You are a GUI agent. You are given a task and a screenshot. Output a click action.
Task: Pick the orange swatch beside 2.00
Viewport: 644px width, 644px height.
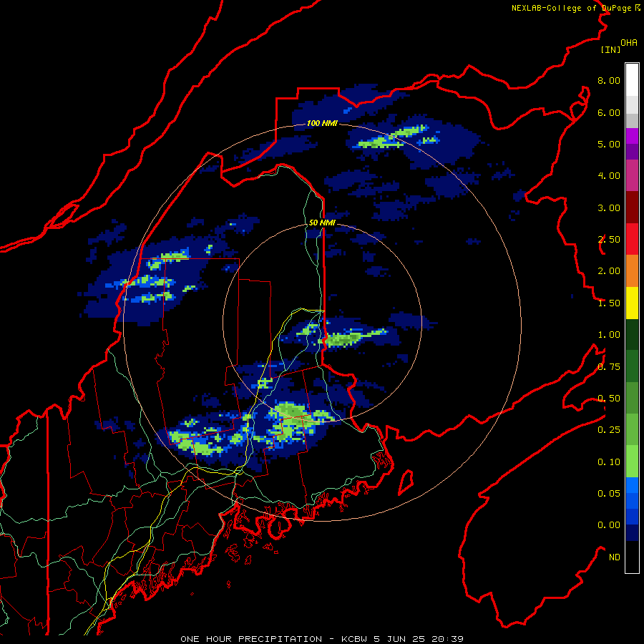click(632, 271)
